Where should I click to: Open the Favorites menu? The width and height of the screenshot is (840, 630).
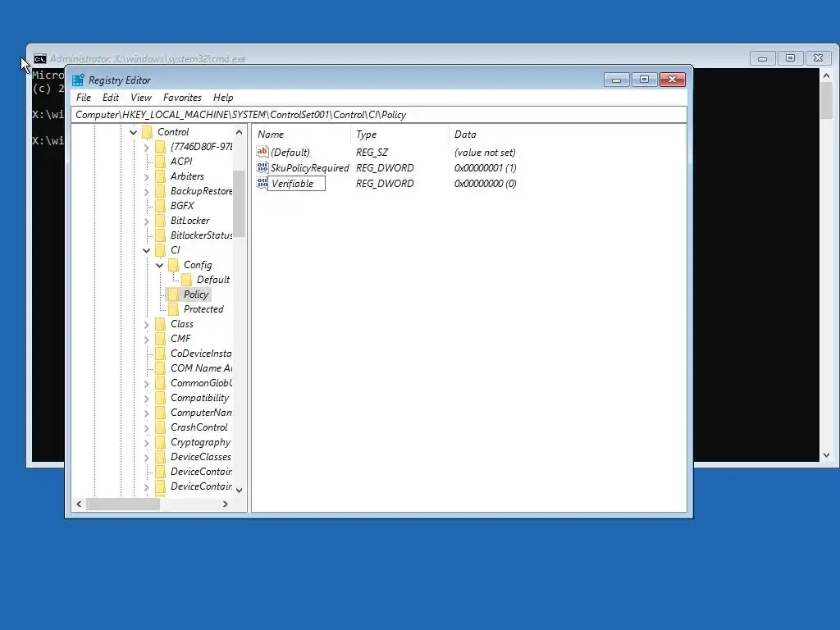(x=182, y=98)
